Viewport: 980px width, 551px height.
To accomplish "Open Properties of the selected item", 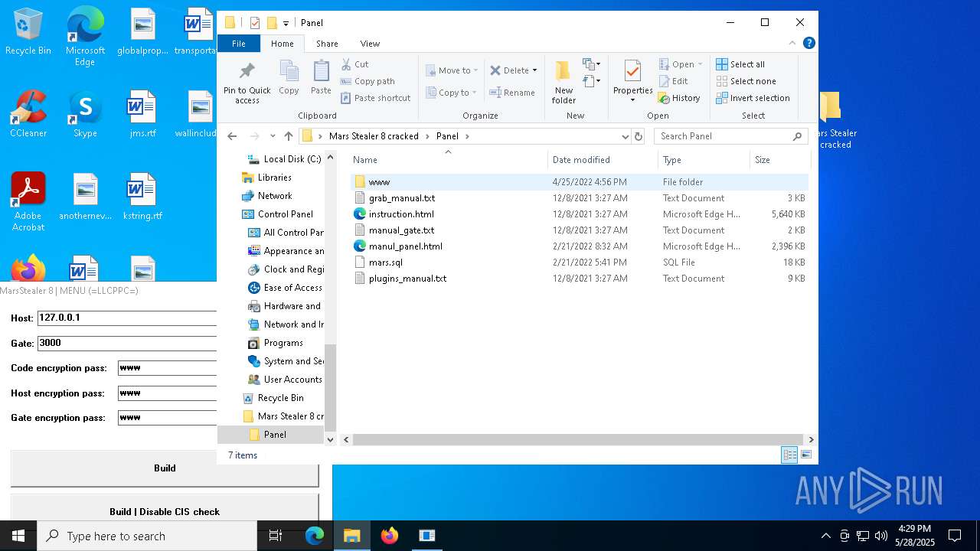I will click(x=632, y=82).
